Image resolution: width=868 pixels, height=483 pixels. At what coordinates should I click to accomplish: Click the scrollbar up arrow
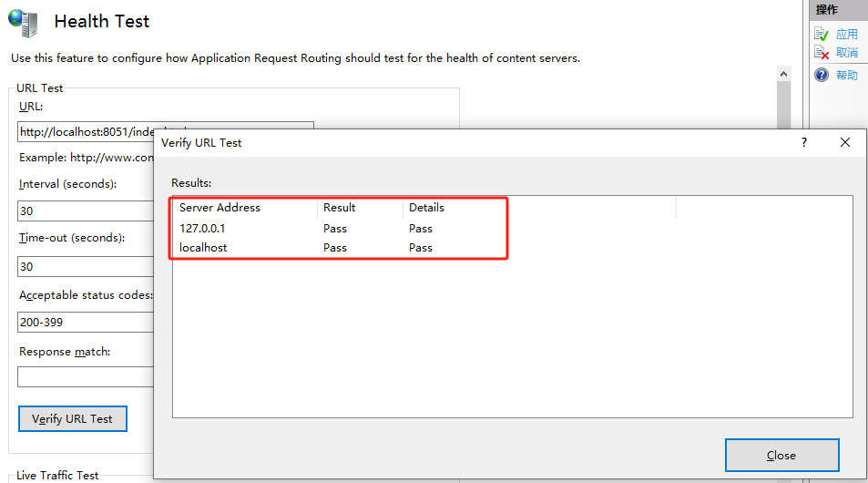pos(783,74)
